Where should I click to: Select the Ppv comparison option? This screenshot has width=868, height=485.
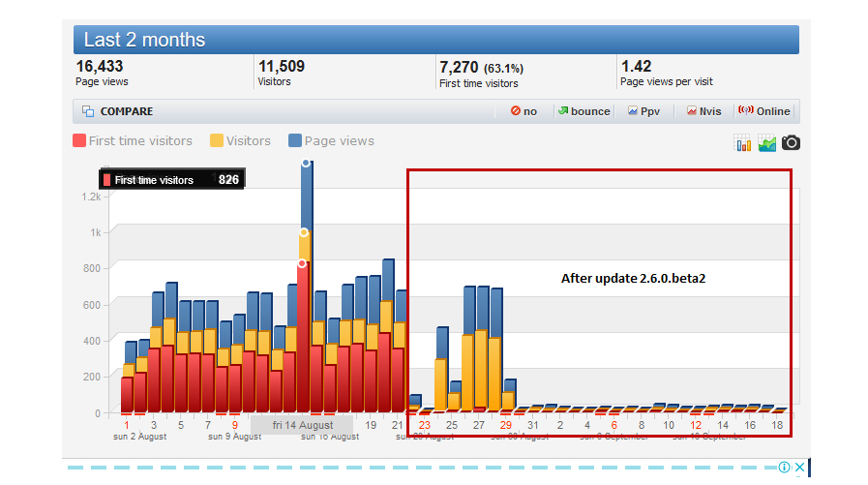click(x=644, y=111)
